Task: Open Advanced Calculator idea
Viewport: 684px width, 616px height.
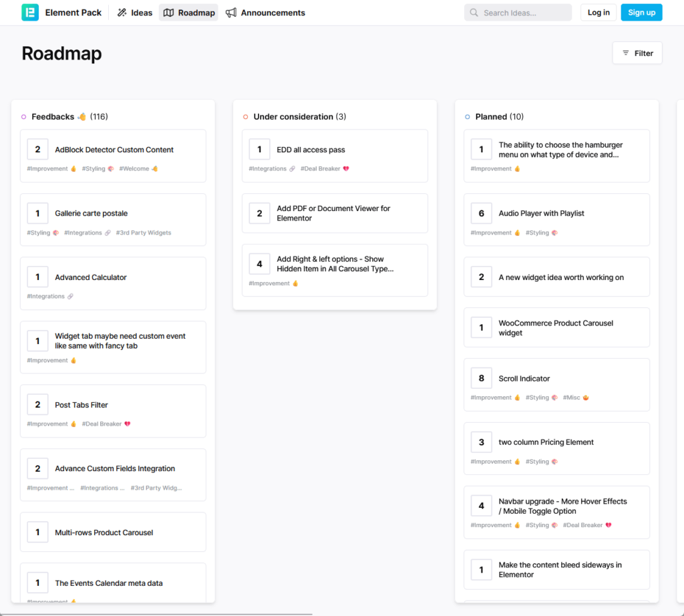Action: pyautogui.click(x=91, y=277)
